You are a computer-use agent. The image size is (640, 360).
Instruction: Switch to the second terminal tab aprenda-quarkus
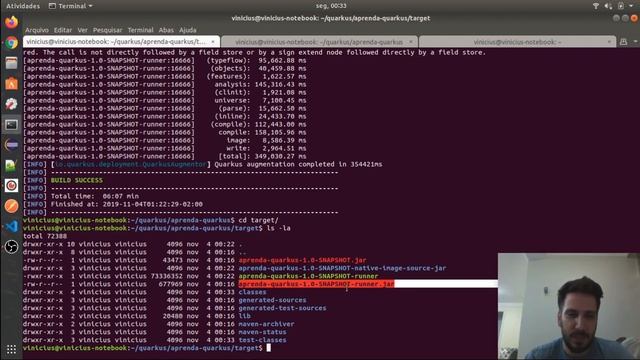[319, 42]
